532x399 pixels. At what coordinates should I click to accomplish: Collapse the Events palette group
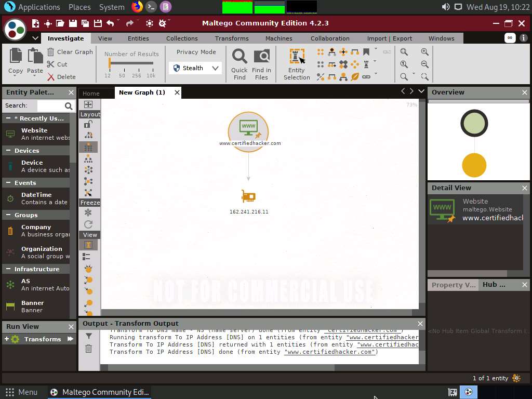click(8, 182)
